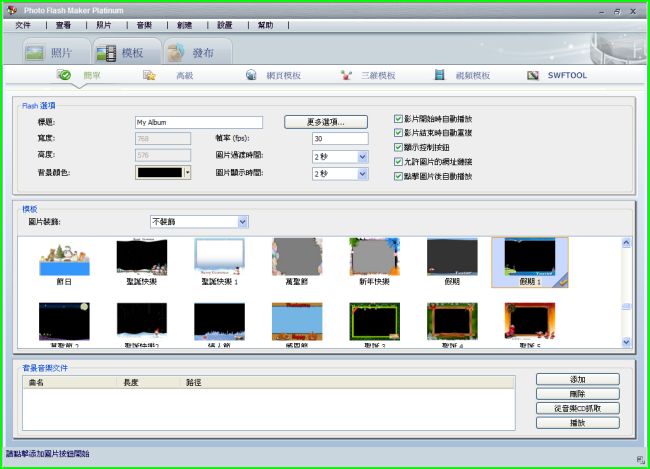
Task: Choose the 三維模板 3D template icon
Action: pos(346,75)
